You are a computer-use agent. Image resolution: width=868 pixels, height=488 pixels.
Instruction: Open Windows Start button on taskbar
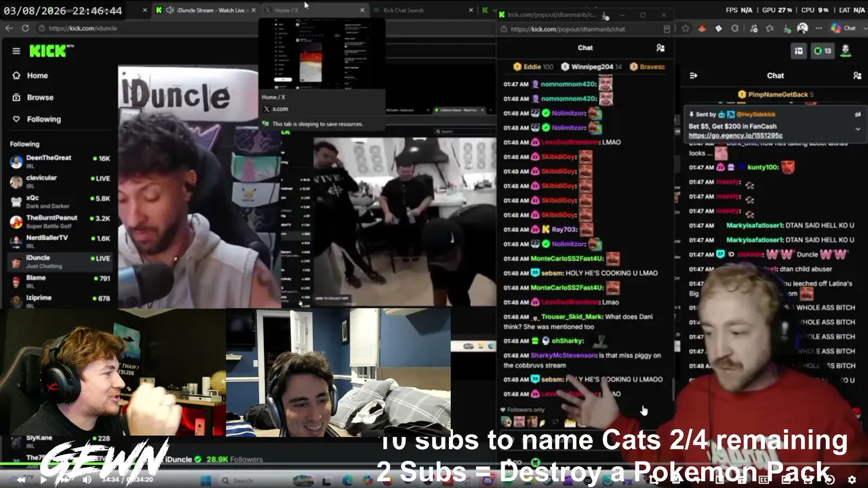(x=204, y=480)
